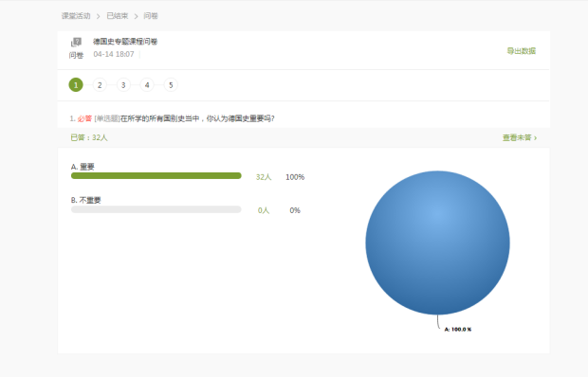588x377 pixels.
Task: Go to question 2 step circle
Action: (x=100, y=85)
